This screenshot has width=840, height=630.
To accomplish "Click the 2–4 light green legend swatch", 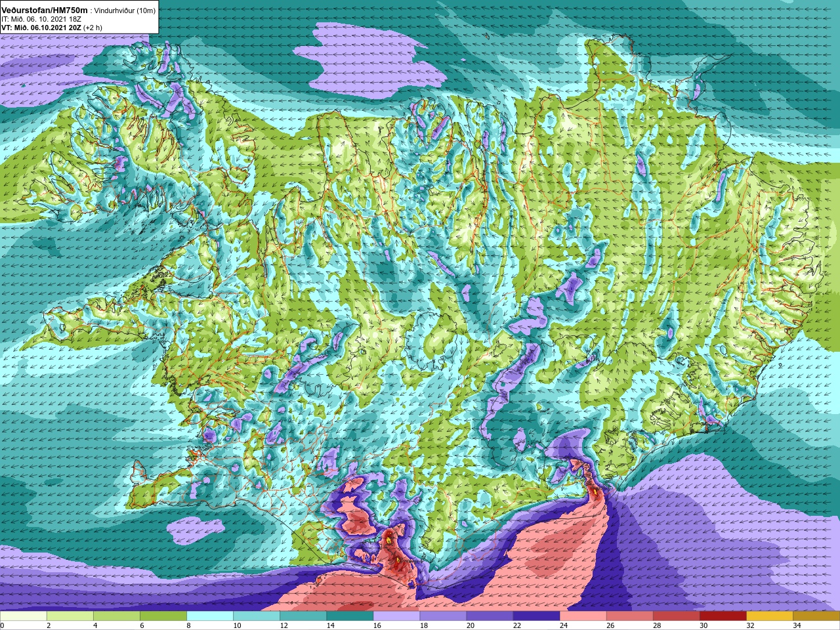I will point(70,616).
